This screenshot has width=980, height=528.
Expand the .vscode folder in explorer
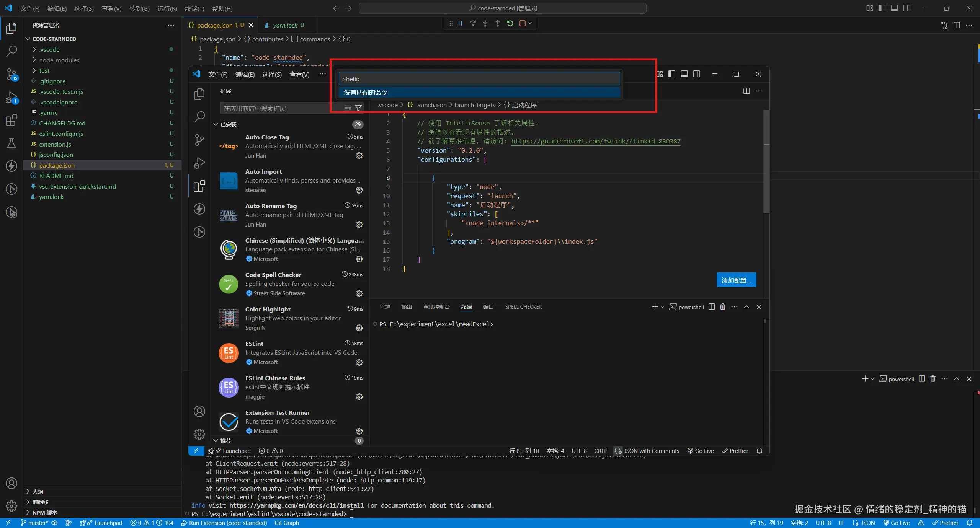click(49, 50)
